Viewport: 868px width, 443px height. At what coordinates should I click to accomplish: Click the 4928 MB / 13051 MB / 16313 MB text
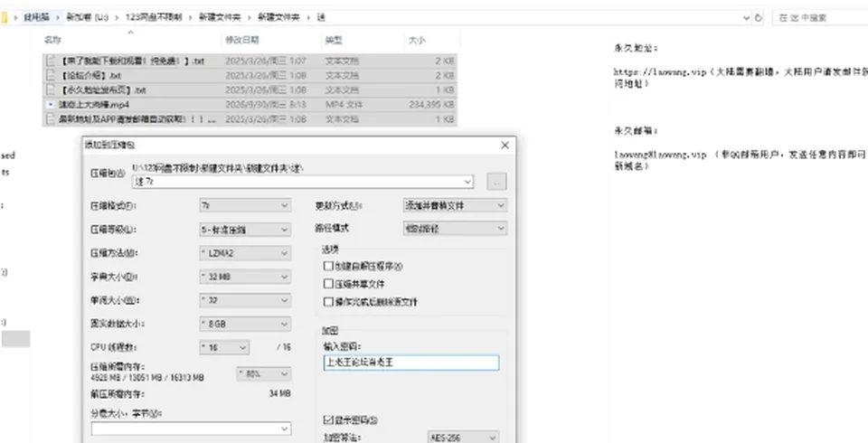tap(147, 378)
